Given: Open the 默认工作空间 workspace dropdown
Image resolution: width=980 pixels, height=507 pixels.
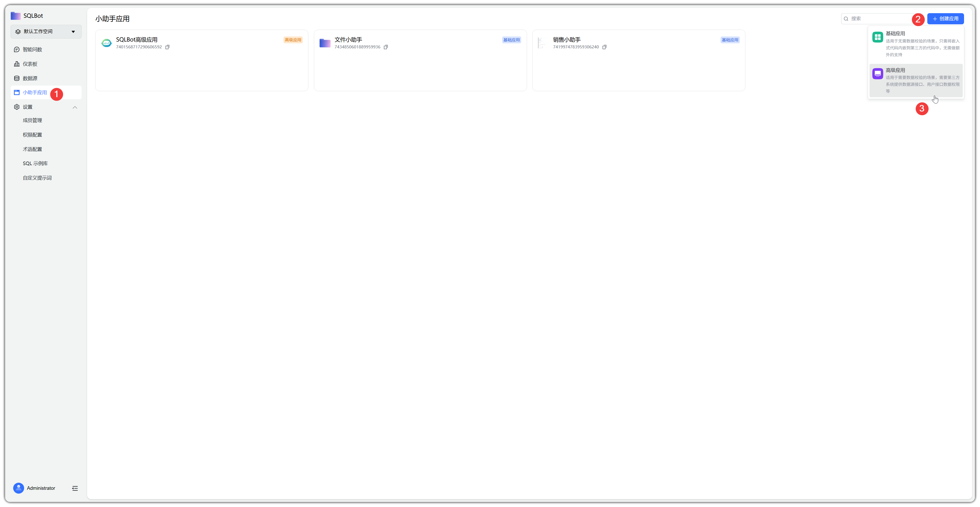Looking at the screenshot, I should 46,32.
